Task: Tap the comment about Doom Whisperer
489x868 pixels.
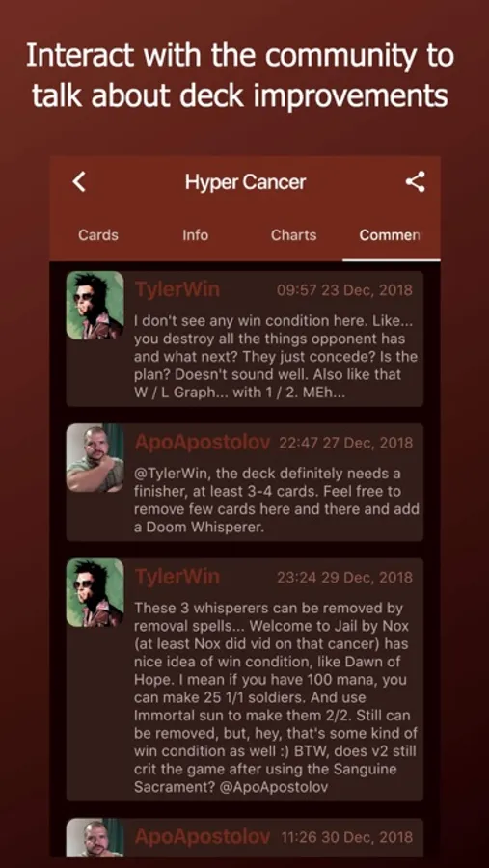Action: tap(245, 482)
